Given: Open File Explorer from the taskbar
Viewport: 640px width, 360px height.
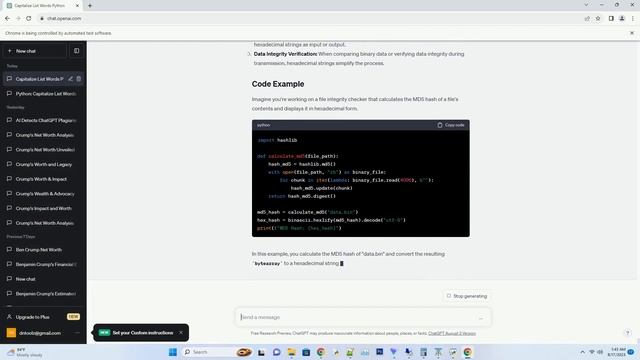Looking at the screenshot, I should tap(291, 352).
